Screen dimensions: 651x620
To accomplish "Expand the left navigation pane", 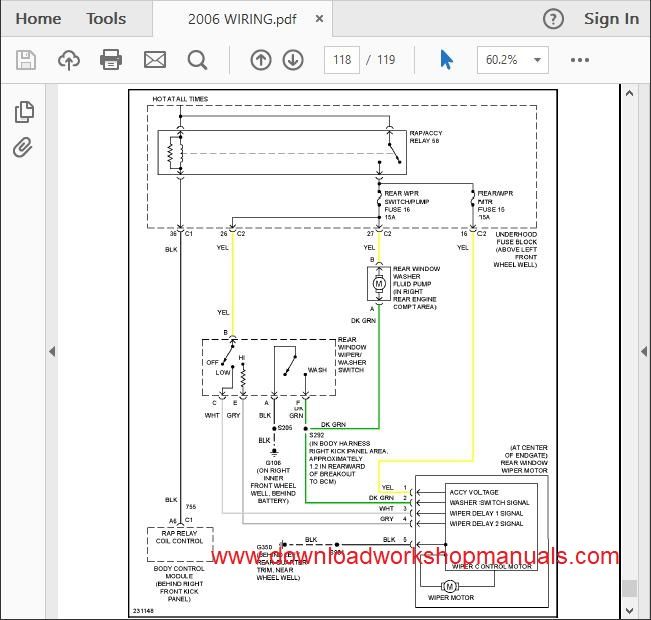I will pos(52,352).
